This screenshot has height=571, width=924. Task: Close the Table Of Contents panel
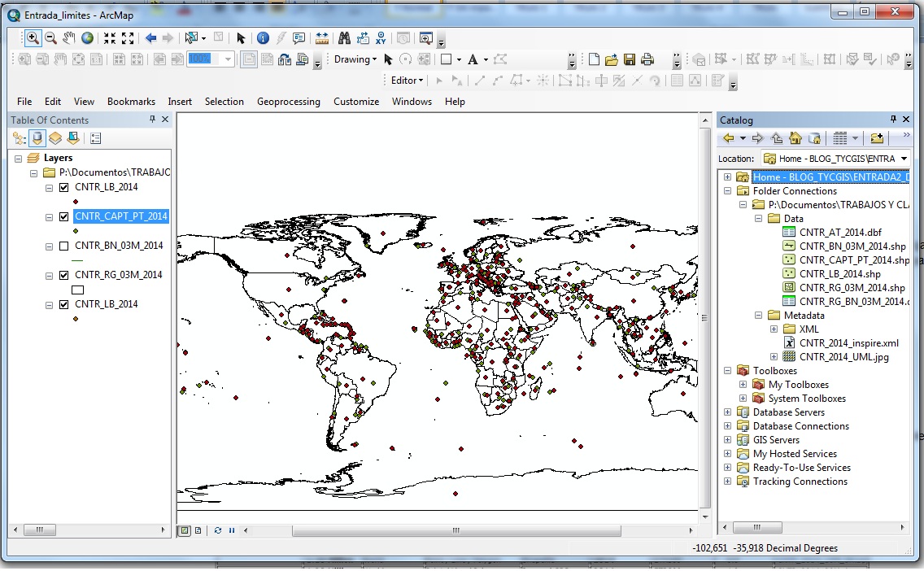165,119
